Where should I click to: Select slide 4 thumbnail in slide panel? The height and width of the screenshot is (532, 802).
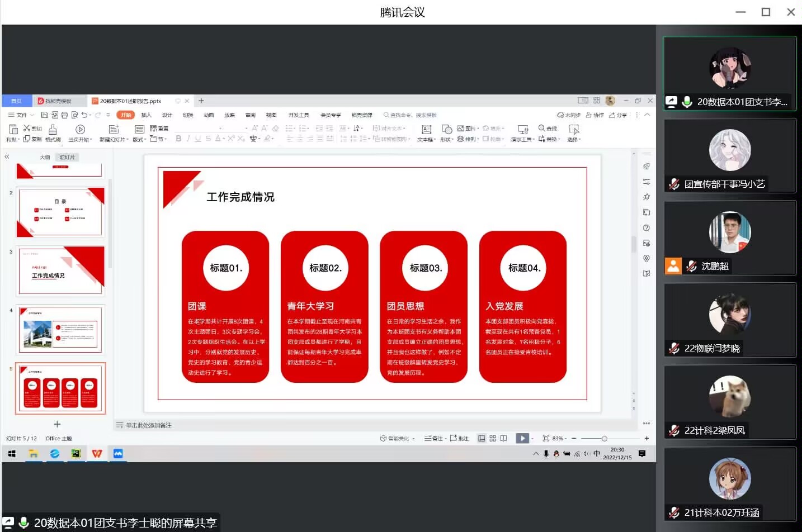tap(60, 329)
